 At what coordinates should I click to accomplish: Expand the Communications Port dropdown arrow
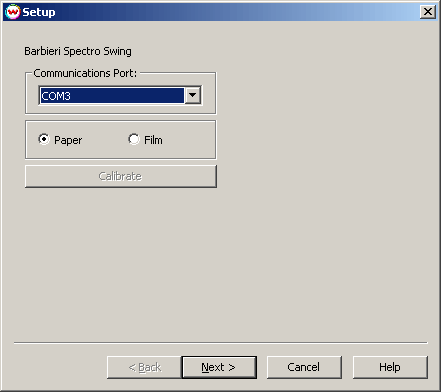(192, 95)
